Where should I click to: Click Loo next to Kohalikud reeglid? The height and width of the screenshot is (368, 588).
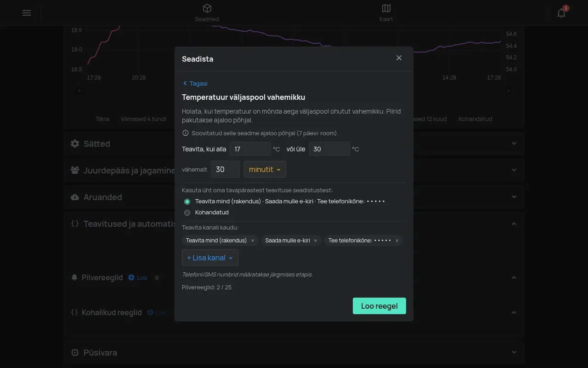(157, 313)
